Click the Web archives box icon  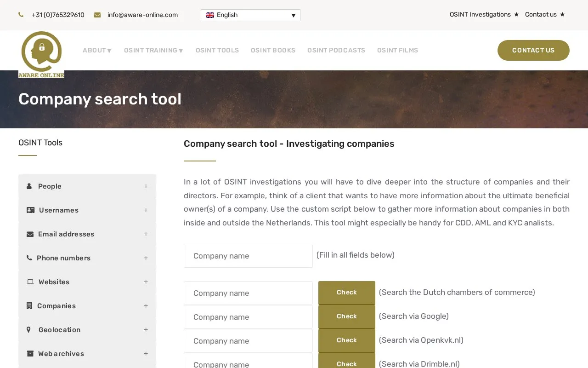[x=30, y=354]
